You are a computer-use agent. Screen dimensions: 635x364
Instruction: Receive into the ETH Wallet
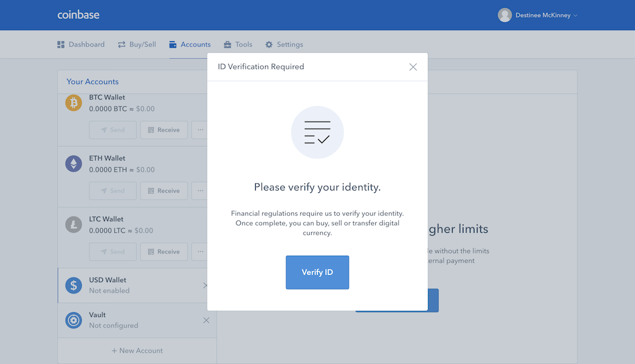point(163,191)
